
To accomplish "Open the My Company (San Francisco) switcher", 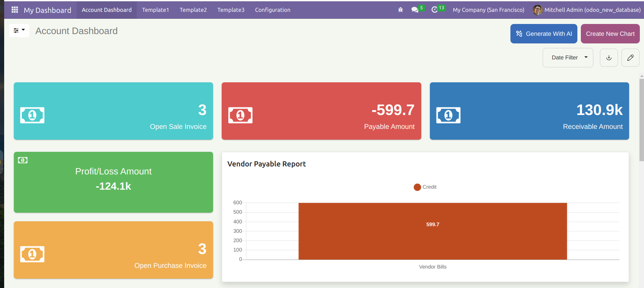I will tap(488, 10).
